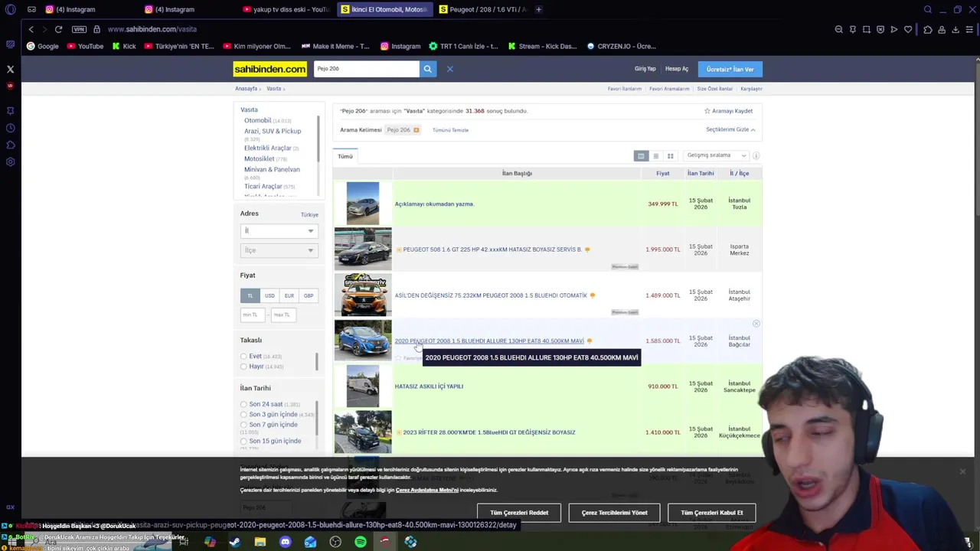The image size is (980, 551).
Task: Click the sahibinden.com logo
Action: (269, 69)
